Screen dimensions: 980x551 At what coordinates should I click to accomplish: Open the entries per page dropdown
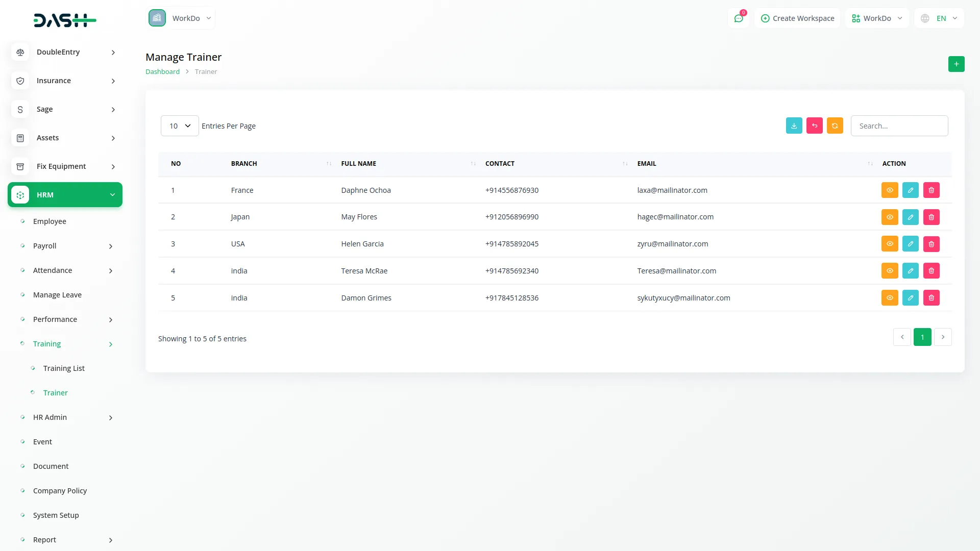(180, 126)
